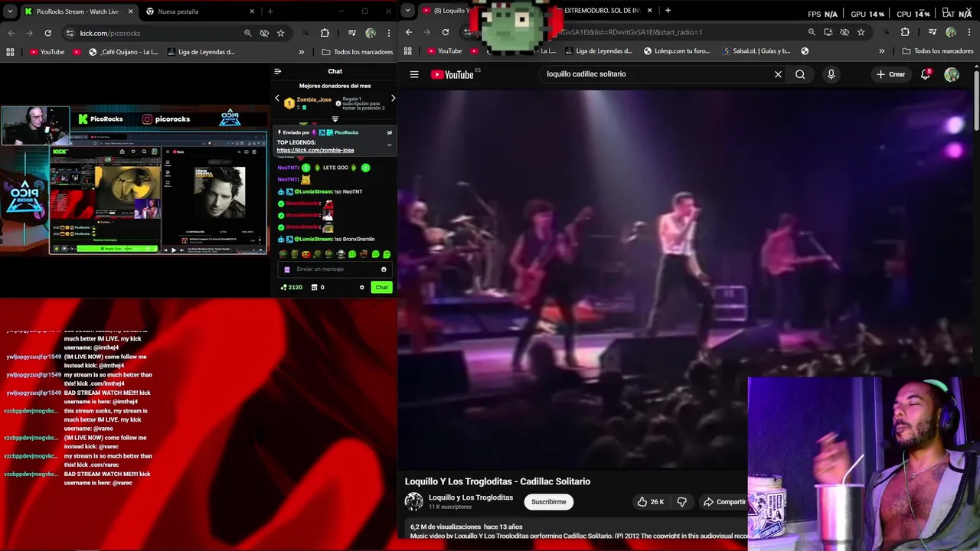The height and width of the screenshot is (551, 980).
Task: Go back in the Kick browser window
Action: point(11,33)
